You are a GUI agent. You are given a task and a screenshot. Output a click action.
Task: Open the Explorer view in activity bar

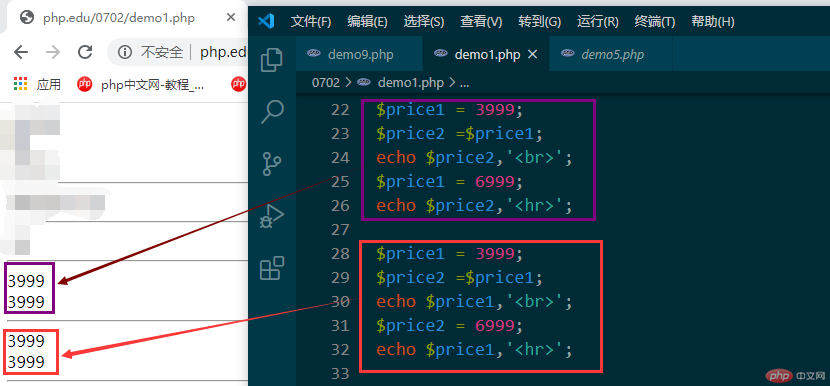tap(272, 60)
